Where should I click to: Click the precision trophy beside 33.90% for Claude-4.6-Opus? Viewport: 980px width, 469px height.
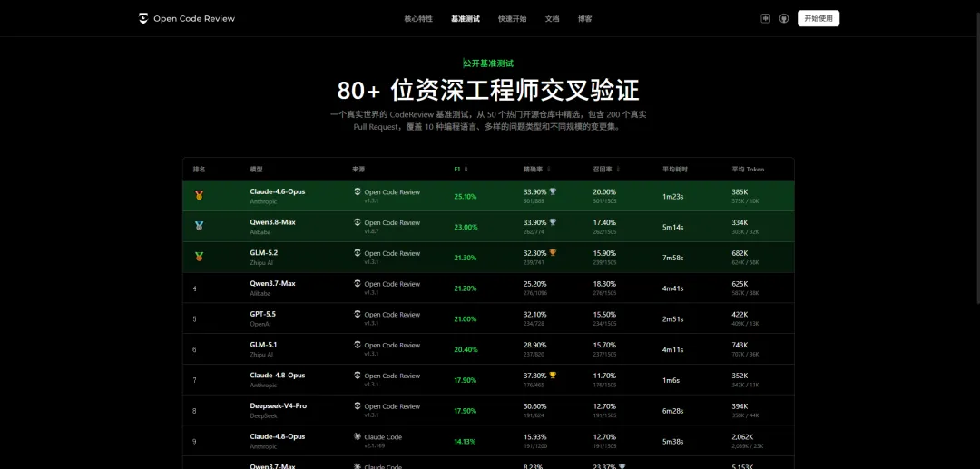pos(553,191)
